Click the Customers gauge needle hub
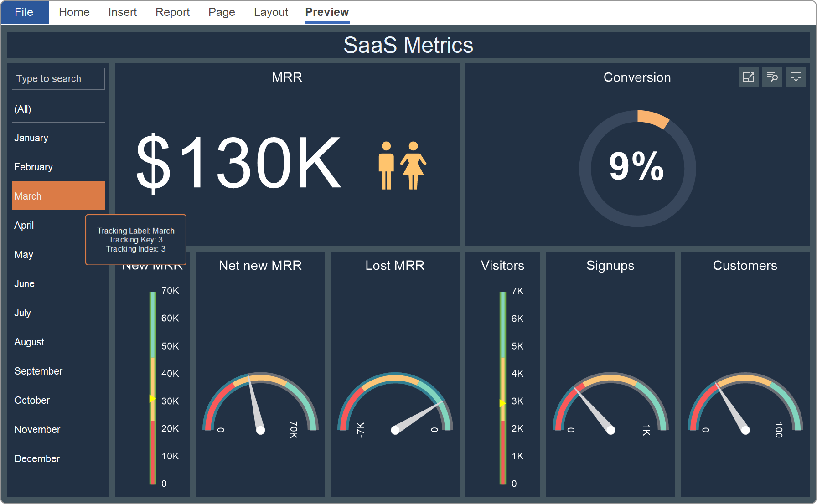 click(745, 430)
